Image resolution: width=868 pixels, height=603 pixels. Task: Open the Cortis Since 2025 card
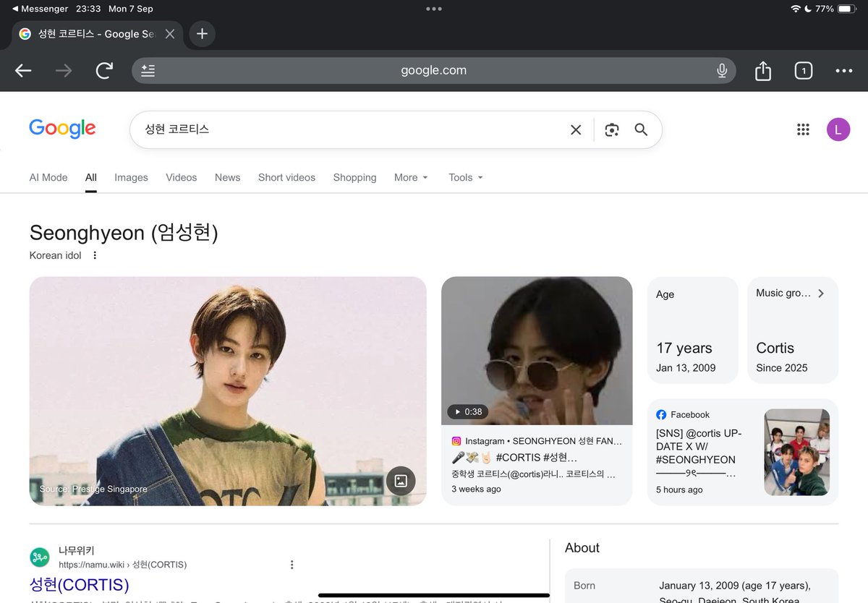point(793,330)
